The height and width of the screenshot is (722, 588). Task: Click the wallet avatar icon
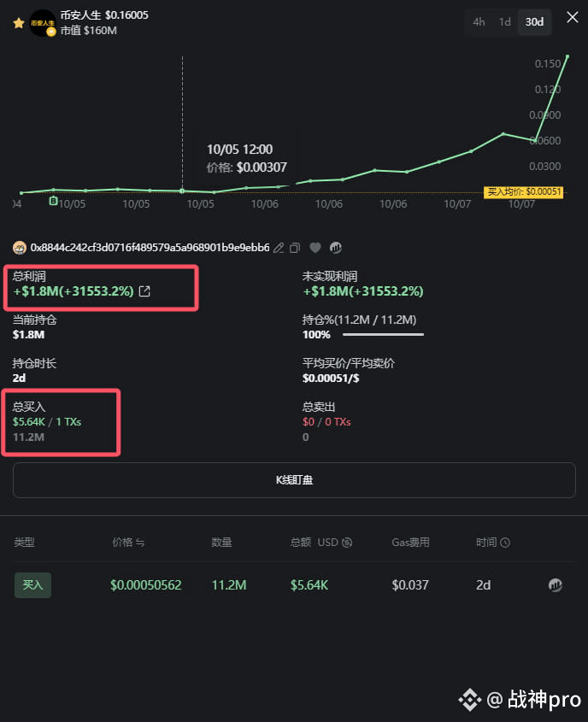click(20, 248)
